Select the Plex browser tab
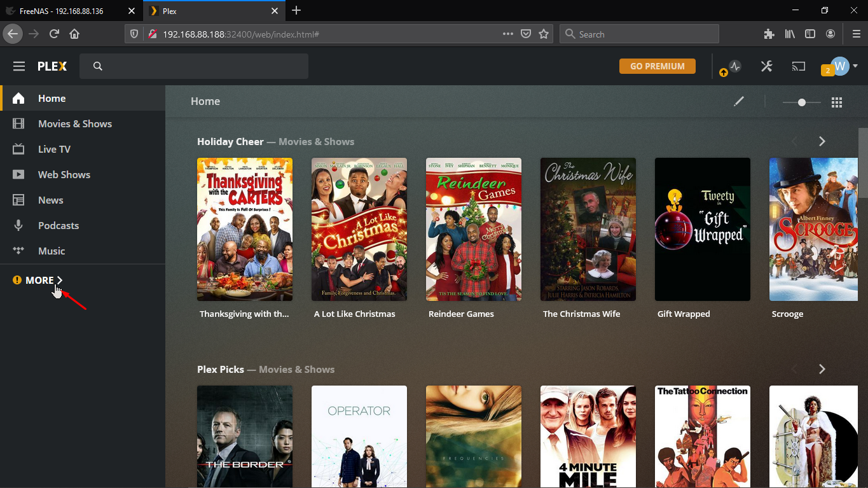The height and width of the screenshot is (488, 868). pyautogui.click(x=213, y=11)
